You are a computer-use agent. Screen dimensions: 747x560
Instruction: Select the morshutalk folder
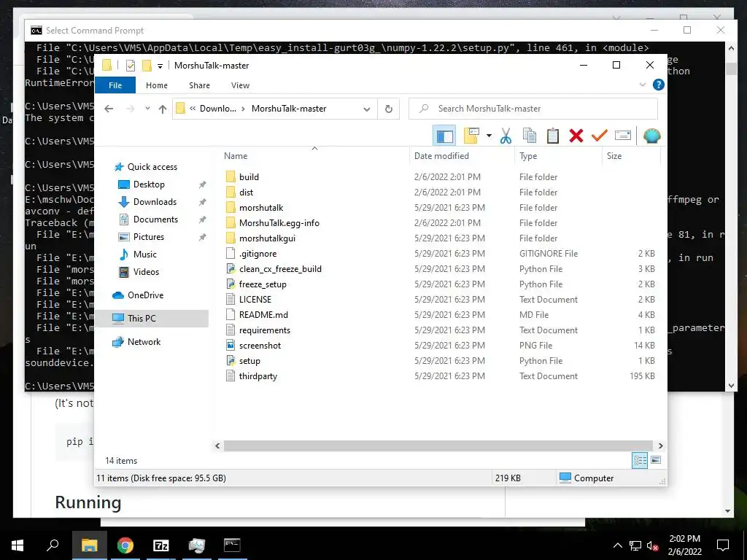point(261,208)
